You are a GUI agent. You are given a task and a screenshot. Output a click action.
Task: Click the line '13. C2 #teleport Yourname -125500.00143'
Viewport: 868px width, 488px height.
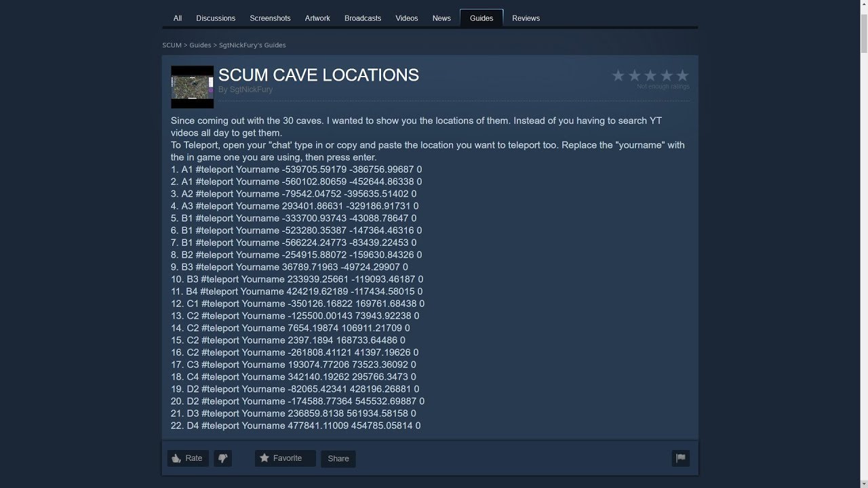tap(295, 316)
